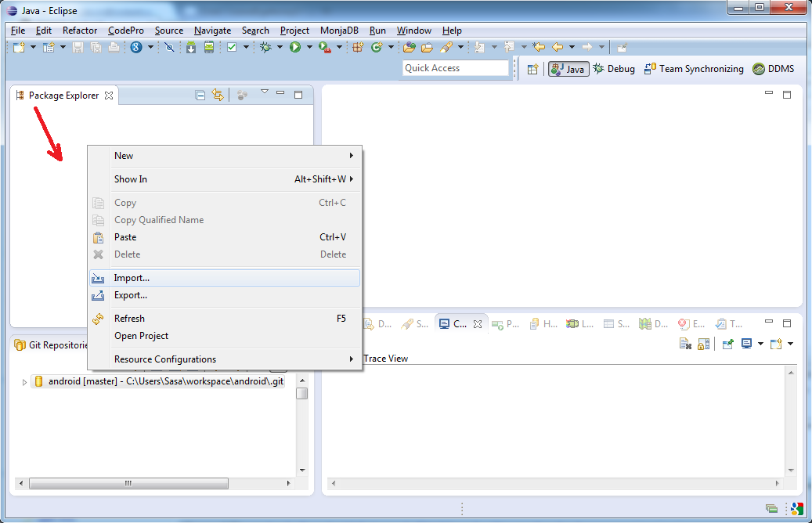
Task: Click the green bug Debug toolbar icon
Action: pos(265,48)
